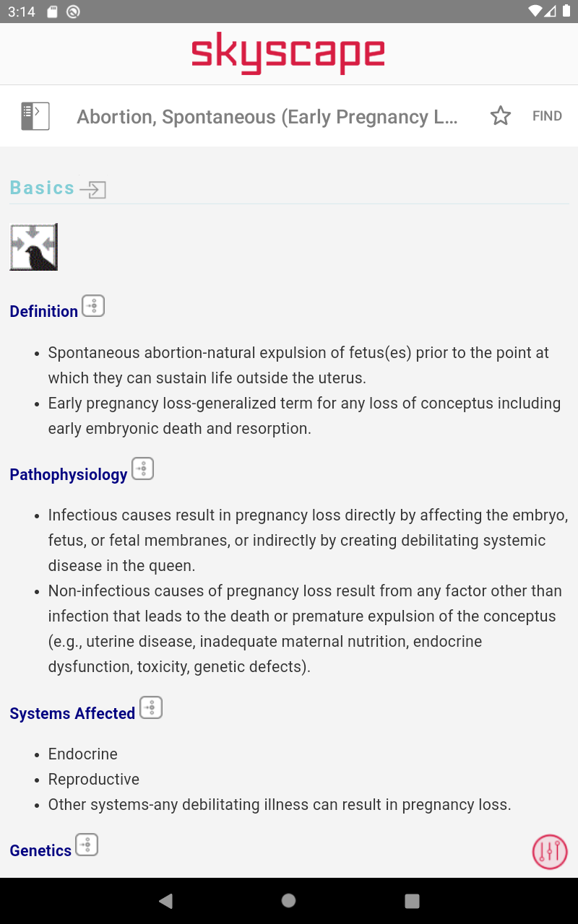Open recent apps with square button

pyautogui.click(x=412, y=900)
